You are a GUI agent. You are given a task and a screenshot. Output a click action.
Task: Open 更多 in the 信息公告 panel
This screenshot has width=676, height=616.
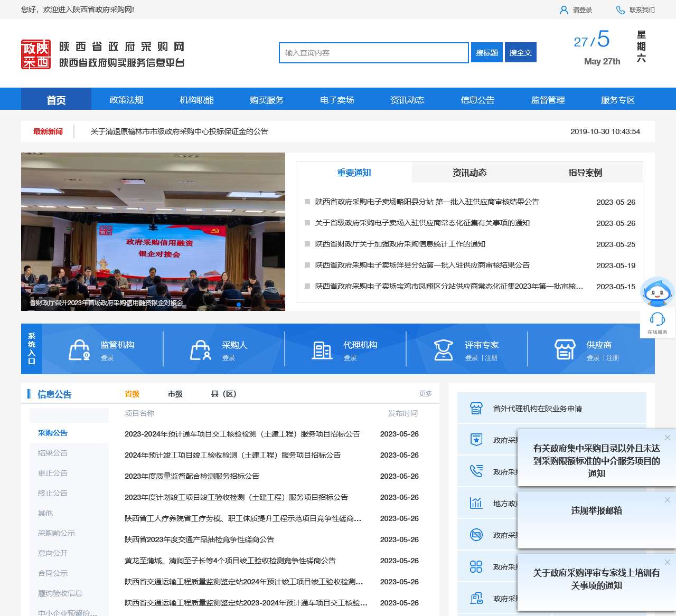(425, 393)
